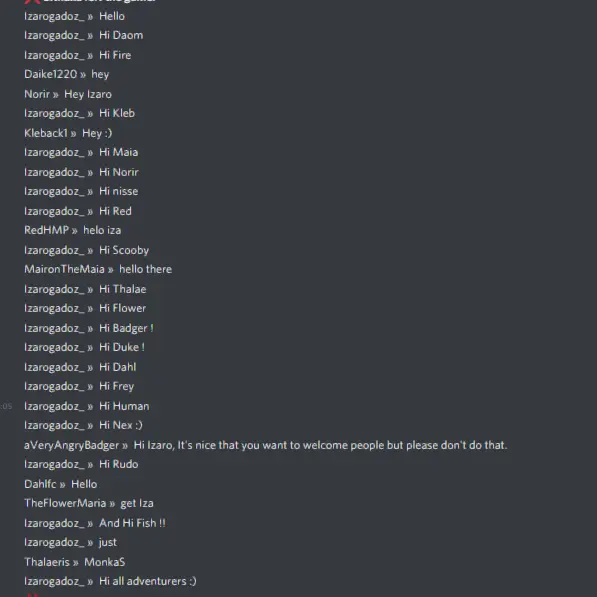Click the red icon at the top of chat

[x=32, y=2]
